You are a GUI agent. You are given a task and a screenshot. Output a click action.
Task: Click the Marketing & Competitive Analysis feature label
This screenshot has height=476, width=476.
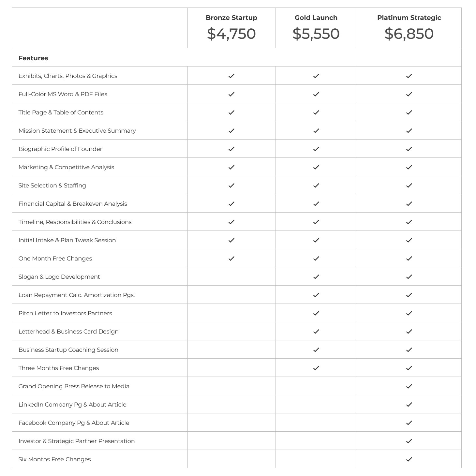[x=66, y=167]
